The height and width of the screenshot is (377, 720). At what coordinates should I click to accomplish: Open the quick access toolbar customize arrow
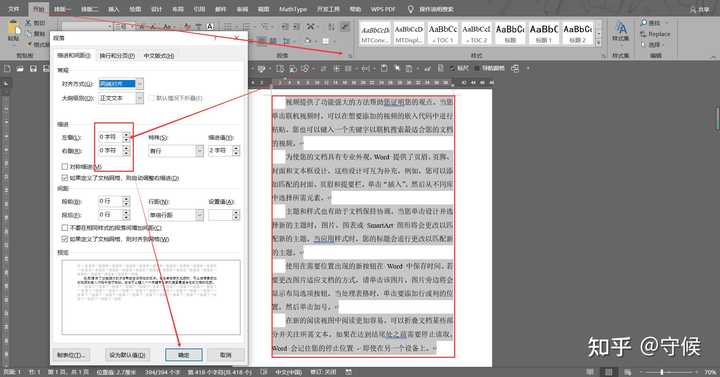(528, 68)
